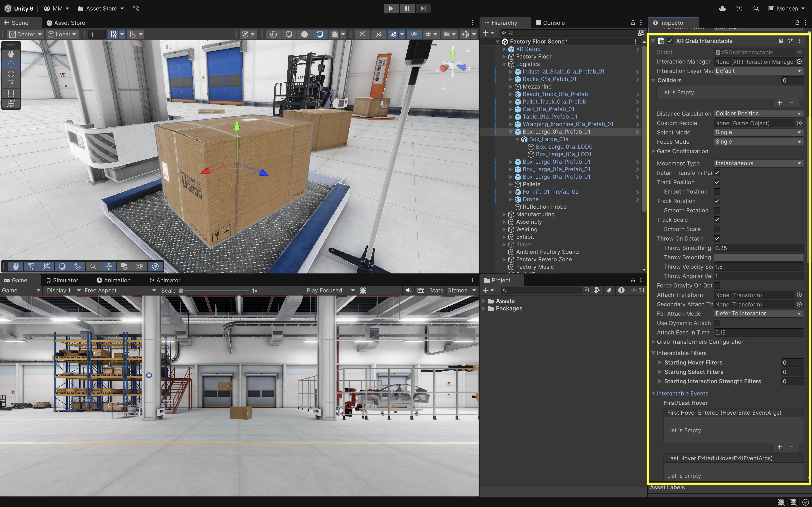Enable Use Dynamic Attach checkbox
812x507 pixels.
(717, 323)
